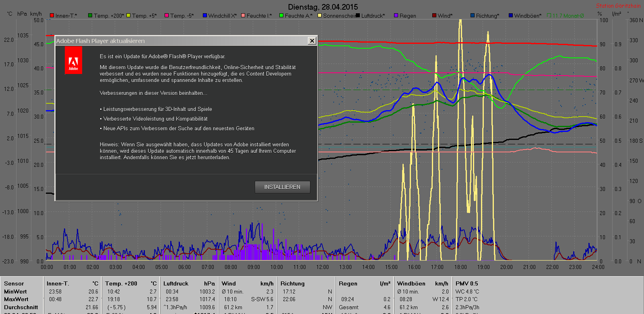644x314 pixels.
Task: Select the Windböen column header in table
Action: click(x=411, y=283)
